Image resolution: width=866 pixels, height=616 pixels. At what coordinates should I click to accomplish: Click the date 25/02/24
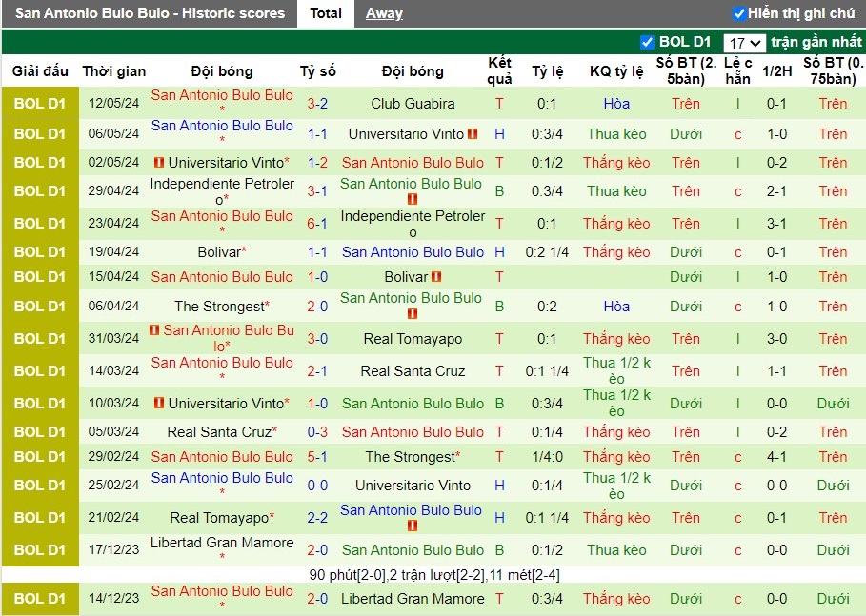click(x=113, y=485)
